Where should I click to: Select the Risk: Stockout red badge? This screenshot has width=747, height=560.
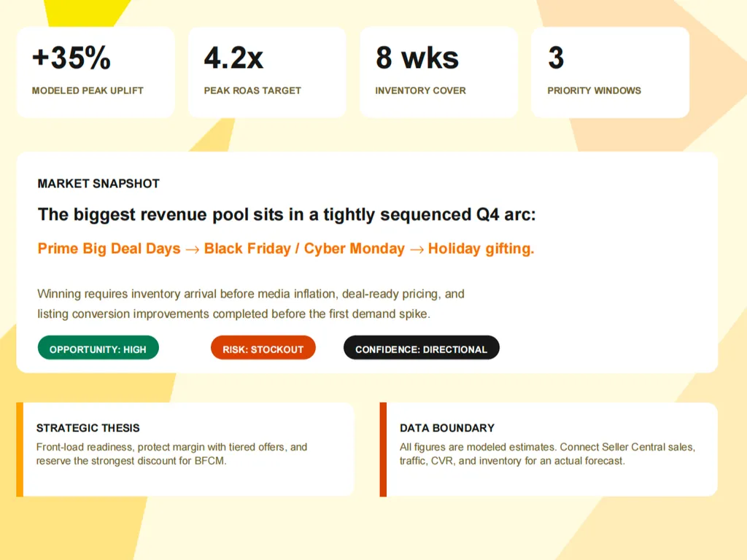click(263, 348)
